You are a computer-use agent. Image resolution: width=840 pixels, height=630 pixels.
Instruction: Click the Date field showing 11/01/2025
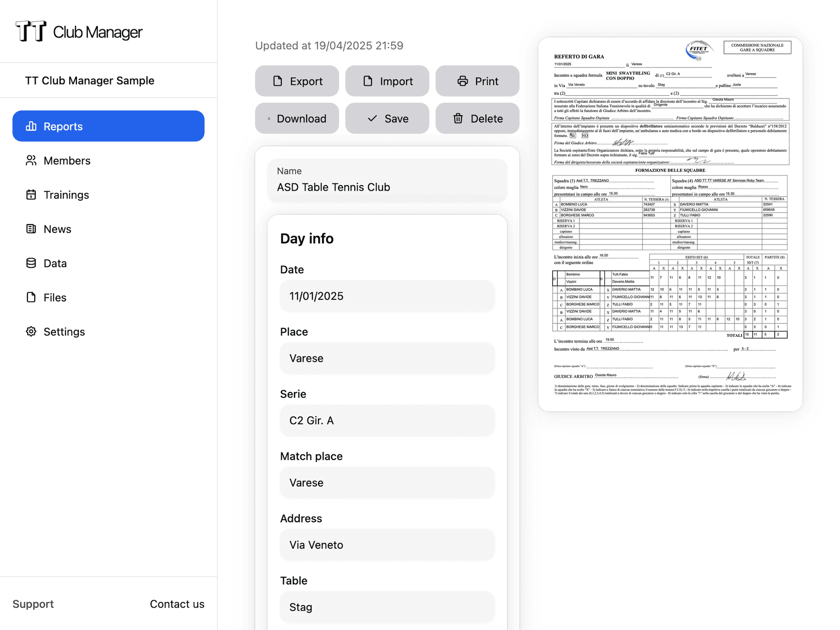pyautogui.click(x=387, y=296)
